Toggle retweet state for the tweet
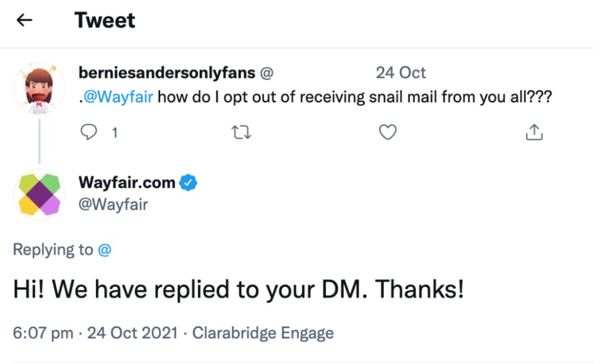The width and height of the screenshot is (611, 364). pos(241,132)
